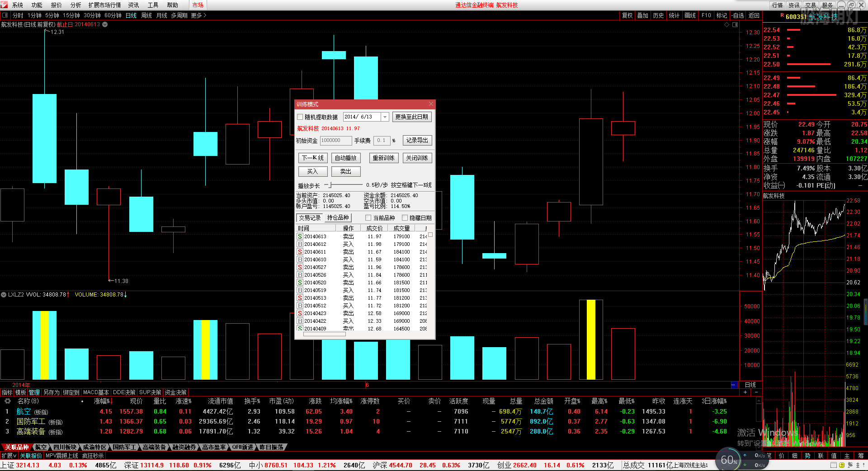
Task: Click the B icon of row 20140612
Action: pyautogui.click(x=300, y=244)
